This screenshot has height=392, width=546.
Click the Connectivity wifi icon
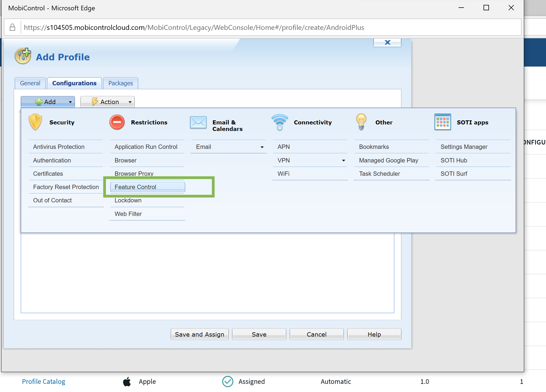pos(280,122)
